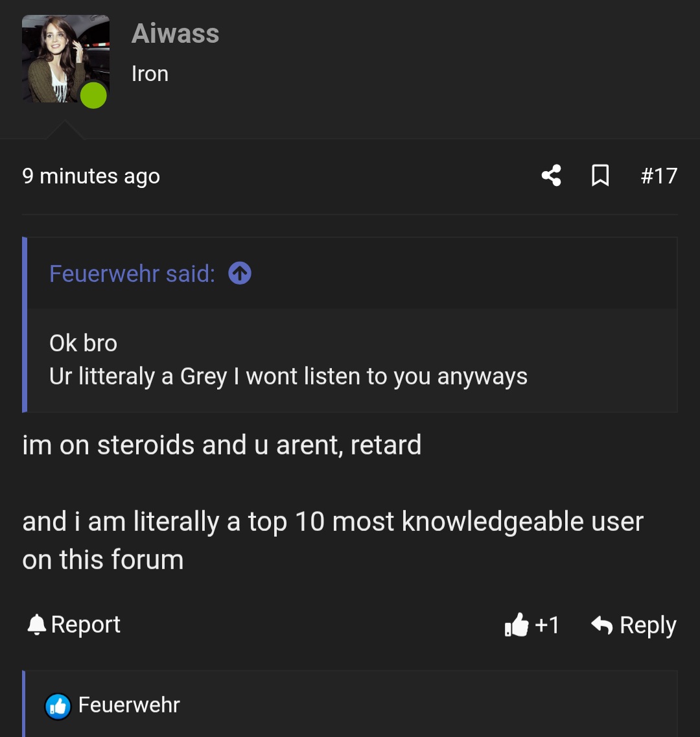The width and height of the screenshot is (700, 737).
Task: Open Aiwass's profile picture
Action: click(x=65, y=55)
